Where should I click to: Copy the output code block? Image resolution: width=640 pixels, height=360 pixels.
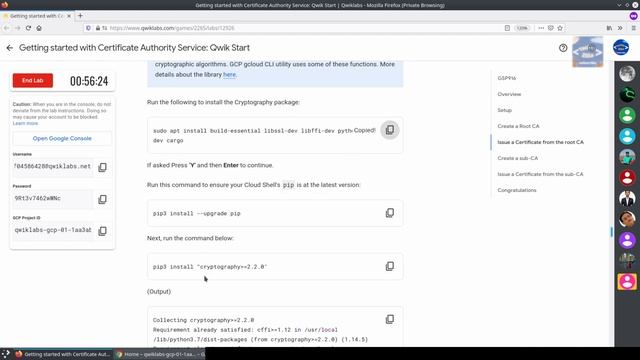coord(390,319)
